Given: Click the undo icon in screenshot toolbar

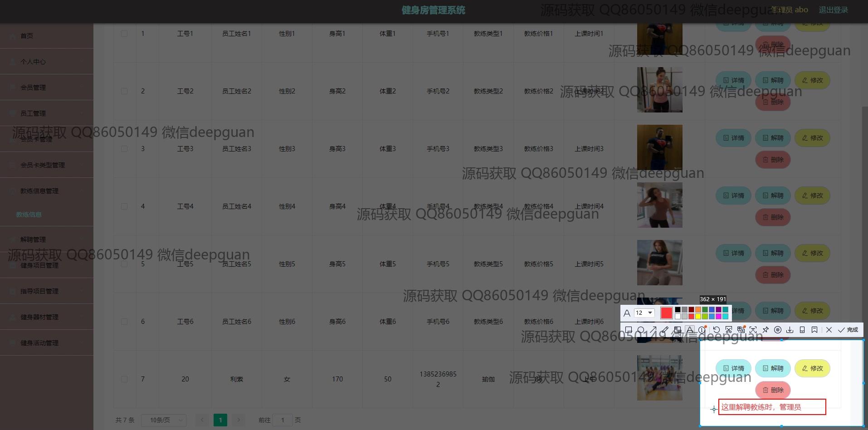Looking at the screenshot, I should 717,330.
